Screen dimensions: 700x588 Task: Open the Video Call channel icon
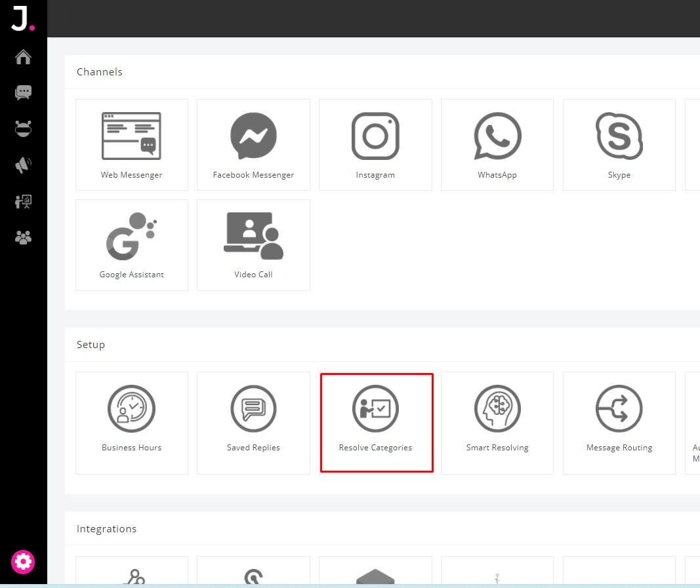(x=253, y=236)
